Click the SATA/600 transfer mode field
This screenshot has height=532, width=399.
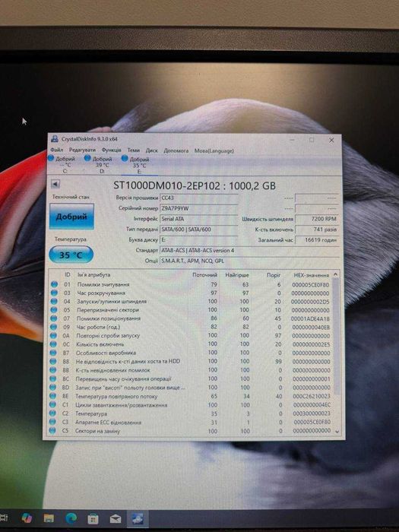pos(198,230)
